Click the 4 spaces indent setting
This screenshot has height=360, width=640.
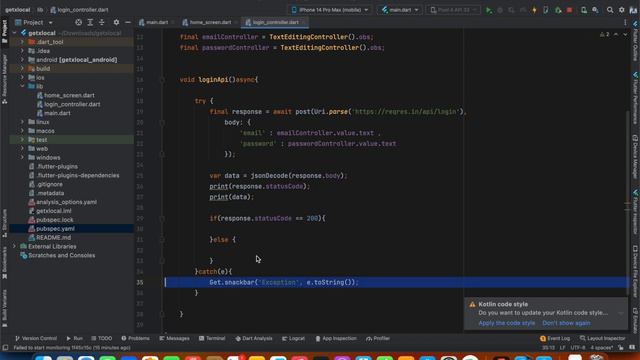tap(602, 348)
